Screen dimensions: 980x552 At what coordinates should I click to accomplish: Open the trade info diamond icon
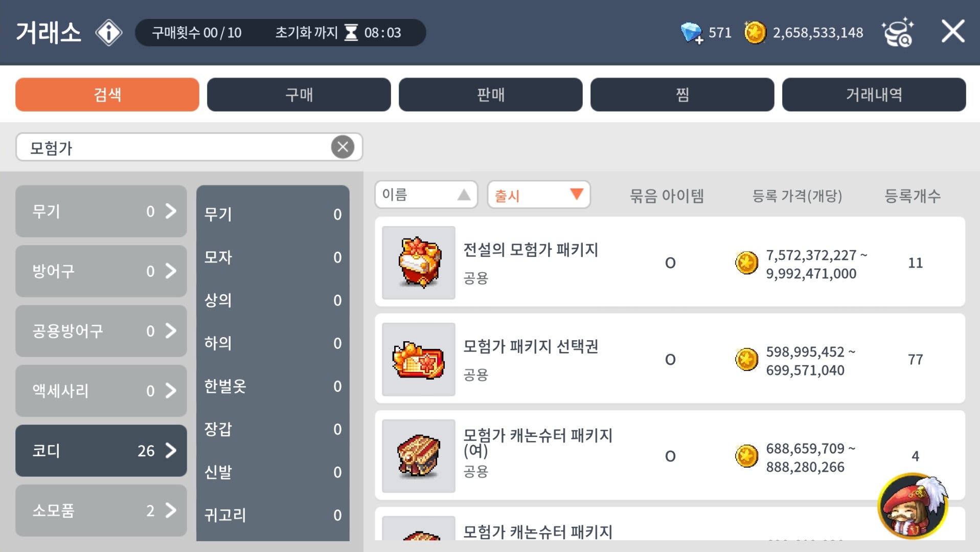coord(108,33)
